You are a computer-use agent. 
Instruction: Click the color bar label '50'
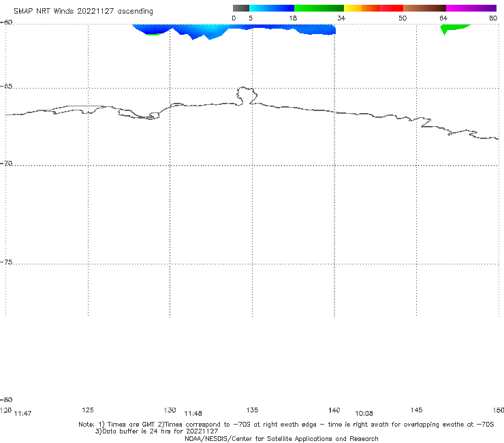click(x=403, y=18)
